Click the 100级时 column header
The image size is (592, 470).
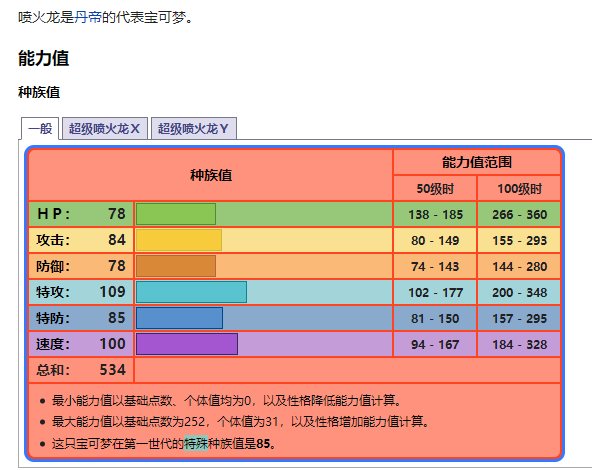[519, 188]
